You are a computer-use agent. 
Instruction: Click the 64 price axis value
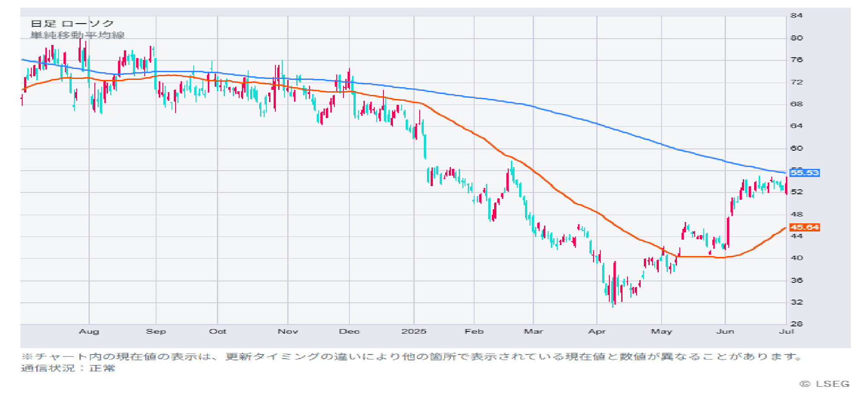click(x=797, y=126)
